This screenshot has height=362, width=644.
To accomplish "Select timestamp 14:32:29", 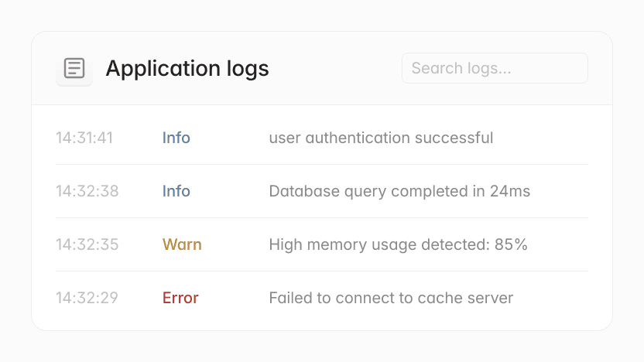I will pos(87,298).
